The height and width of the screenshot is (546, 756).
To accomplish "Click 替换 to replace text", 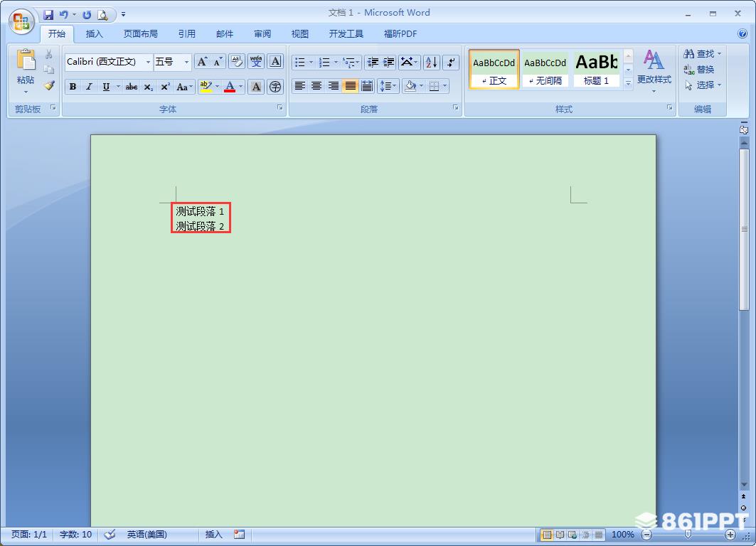I will (699, 70).
